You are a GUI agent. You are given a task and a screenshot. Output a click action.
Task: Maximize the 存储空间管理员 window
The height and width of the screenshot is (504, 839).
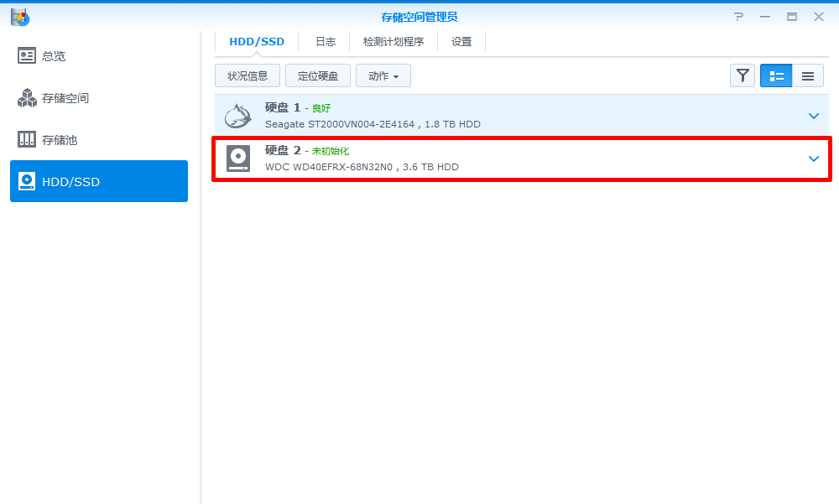pos(792,17)
